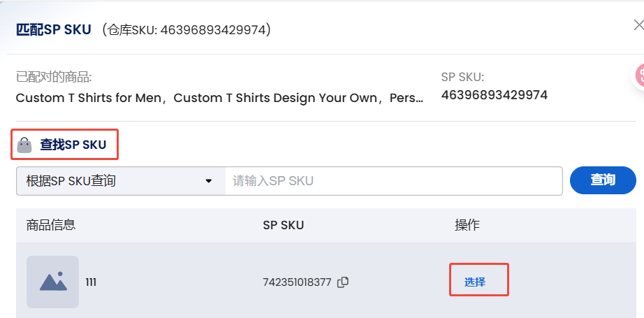Click the 选择 link for product 111
The width and height of the screenshot is (644, 318).
[475, 282]
